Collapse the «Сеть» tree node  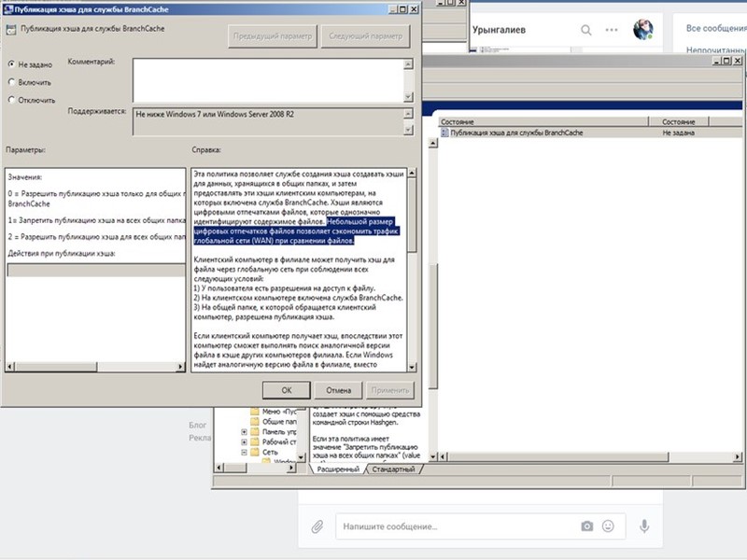click(244, 452)
